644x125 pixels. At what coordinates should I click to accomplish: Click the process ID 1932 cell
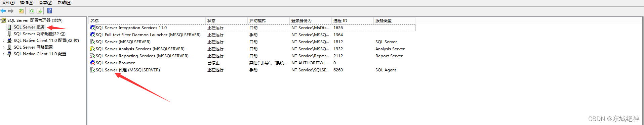[x=338, y=49]
